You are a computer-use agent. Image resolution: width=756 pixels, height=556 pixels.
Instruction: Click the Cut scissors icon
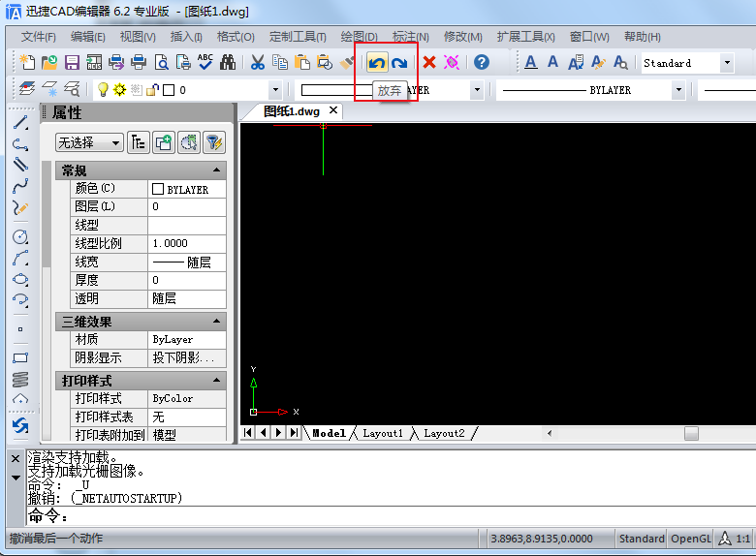(x=258, y=62)
